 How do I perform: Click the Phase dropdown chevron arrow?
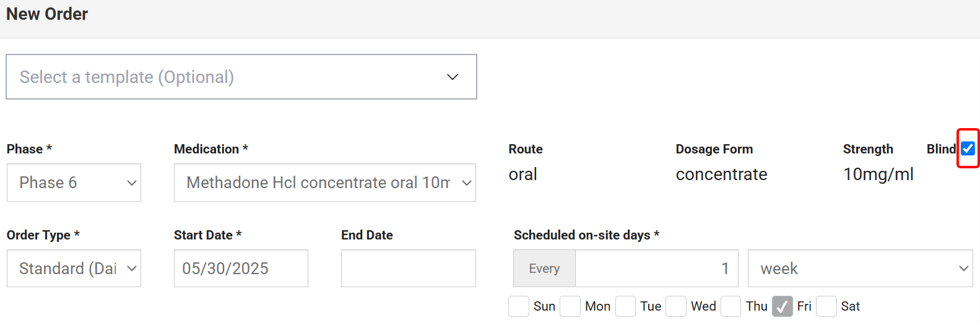pyautogui.click(x=131, y=183)
